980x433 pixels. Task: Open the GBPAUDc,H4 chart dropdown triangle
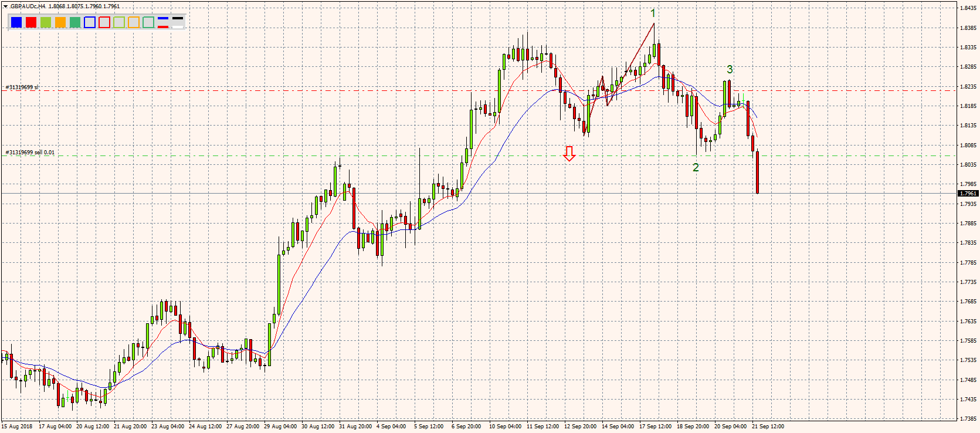pyautogui.click(x=6, y=6)
